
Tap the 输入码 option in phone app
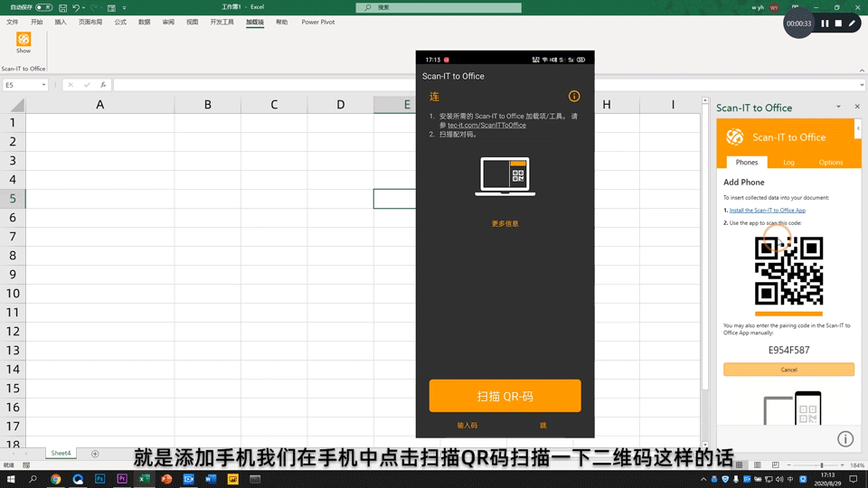(x=467, y=425)
